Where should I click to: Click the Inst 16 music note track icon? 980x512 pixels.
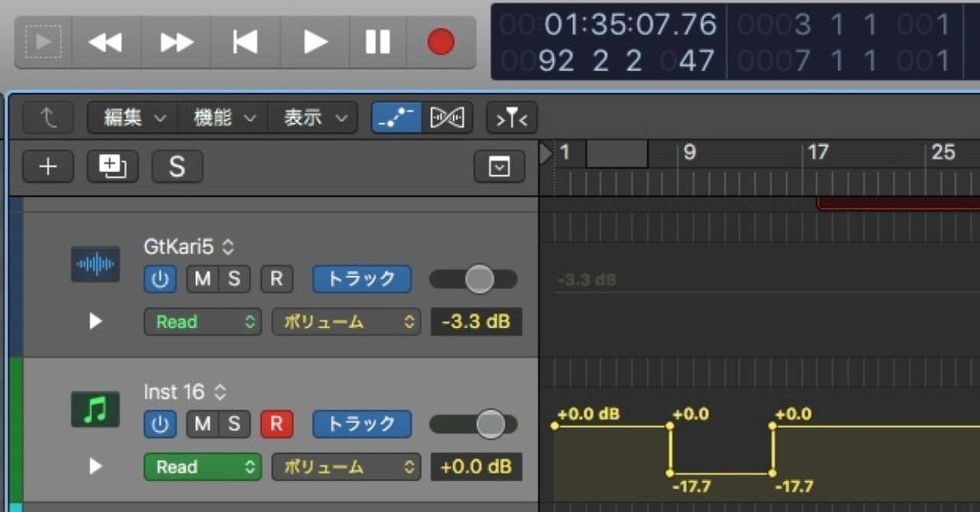pos(96,409)
